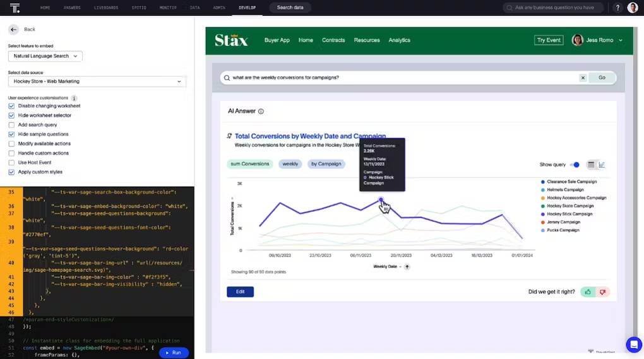Open the Weekly Date axis dropdown

tap(387, 267)
